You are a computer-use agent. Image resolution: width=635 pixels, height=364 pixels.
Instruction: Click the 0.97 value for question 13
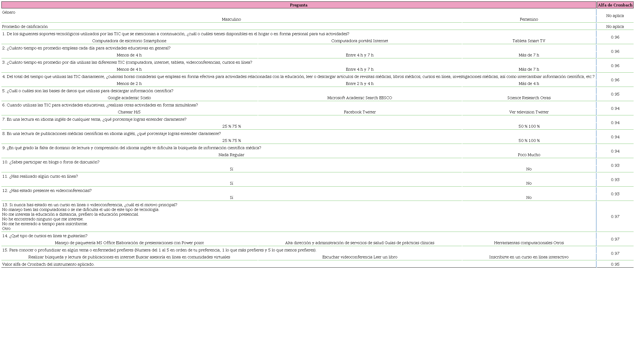point(615,217)
